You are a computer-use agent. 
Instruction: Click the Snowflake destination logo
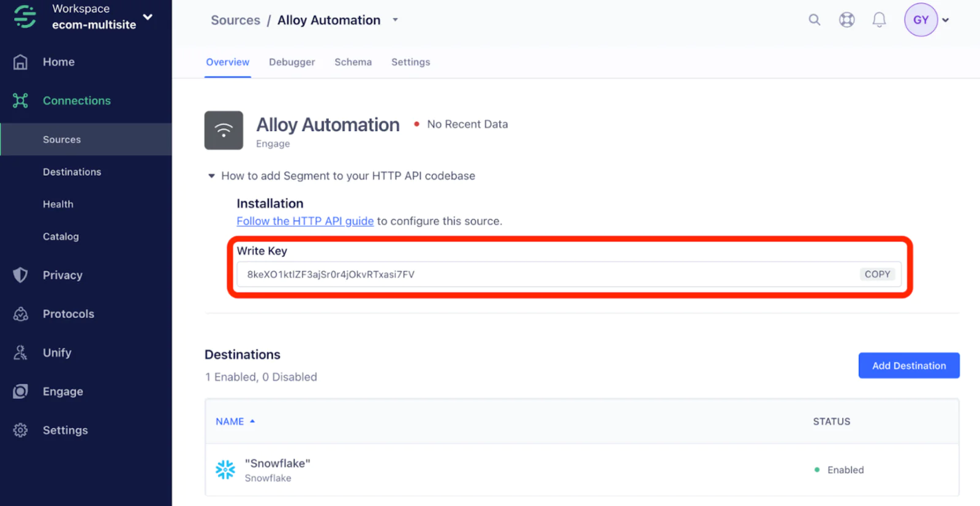[225, 470]
